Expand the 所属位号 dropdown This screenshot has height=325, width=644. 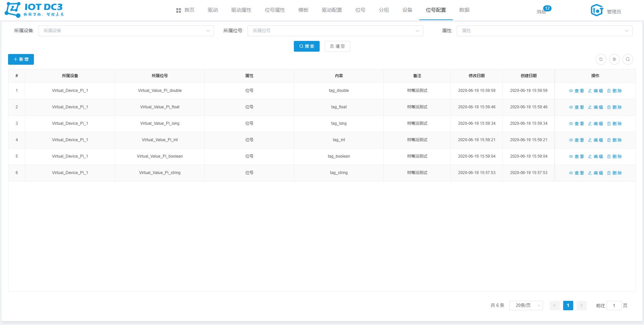(335, 31)
